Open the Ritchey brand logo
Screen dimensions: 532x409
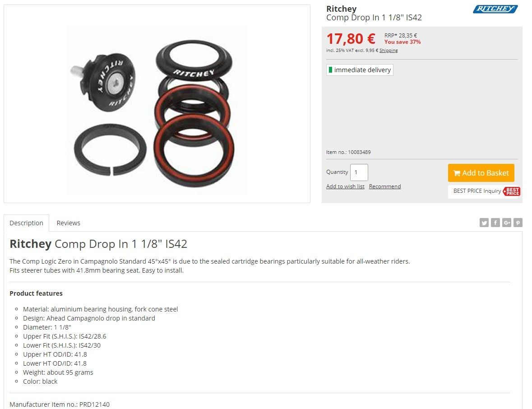pos(495,9)
